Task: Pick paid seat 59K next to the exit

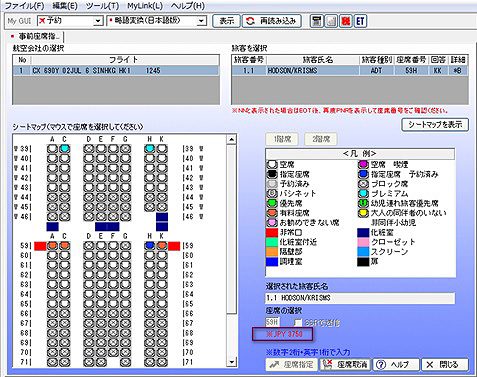Action: coord(162,246)
